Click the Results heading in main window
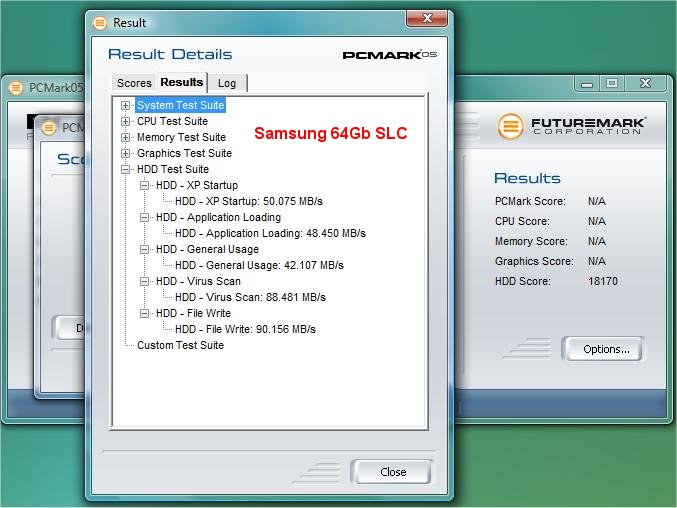Screen dimensions: 677x508 (x=527, y=178)
